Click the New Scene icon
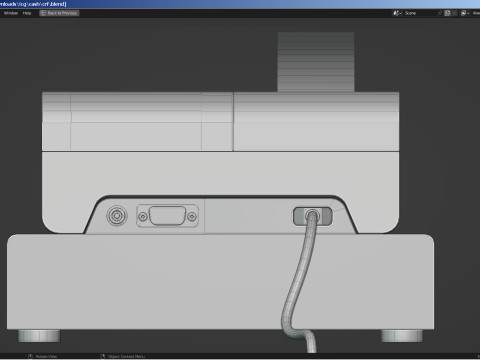 pyautogui.click(x=447, y=13)
